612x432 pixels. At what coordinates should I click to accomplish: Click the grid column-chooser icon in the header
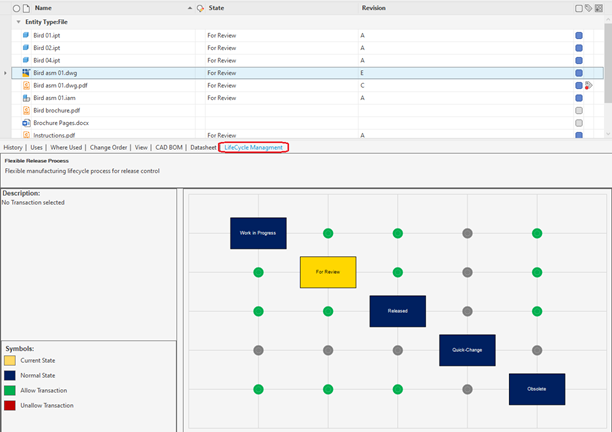(x=599, y=8)
